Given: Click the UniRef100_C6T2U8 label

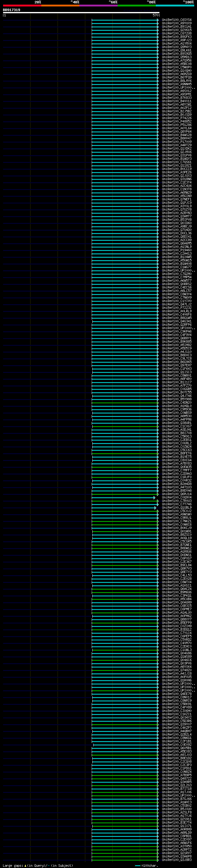Looking at the screenshot, I should [x=177, y=33].
